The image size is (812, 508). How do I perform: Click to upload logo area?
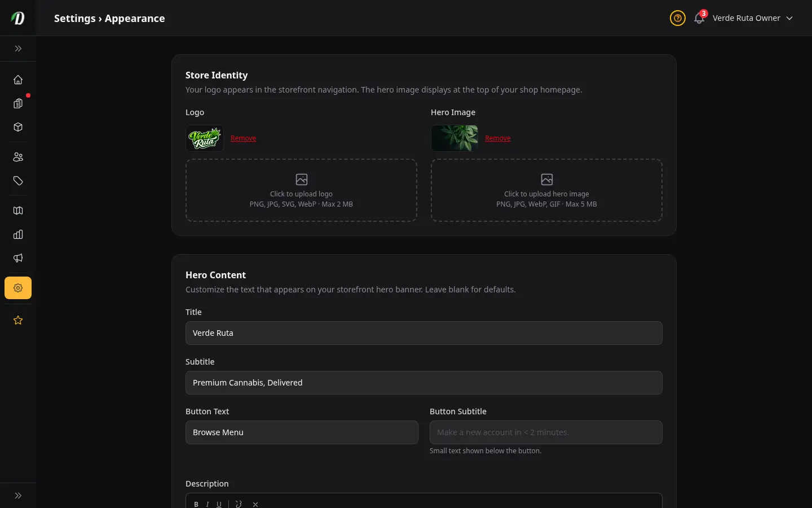pos(301,190)
